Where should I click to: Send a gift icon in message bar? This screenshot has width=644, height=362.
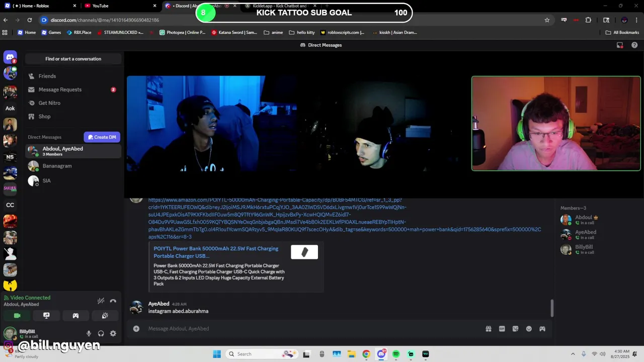tap(488, 329)
